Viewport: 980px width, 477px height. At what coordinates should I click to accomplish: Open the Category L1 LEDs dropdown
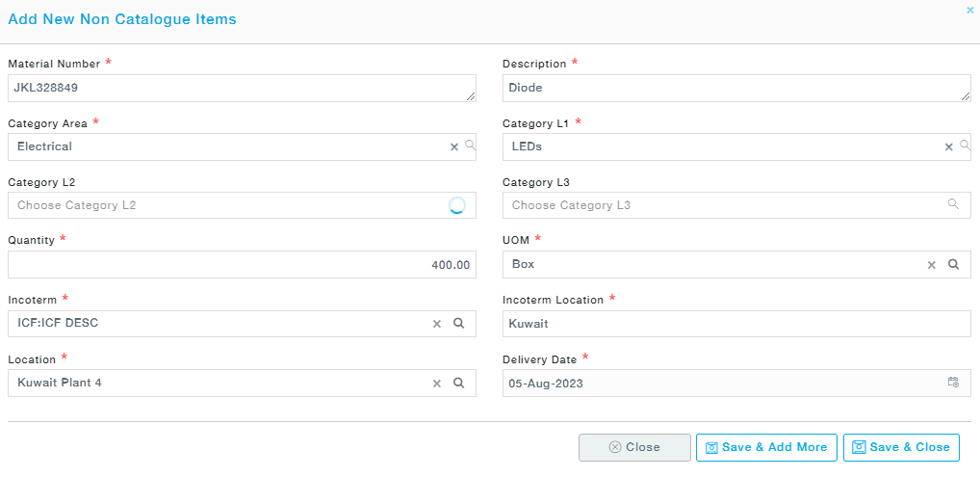[722, 146]
